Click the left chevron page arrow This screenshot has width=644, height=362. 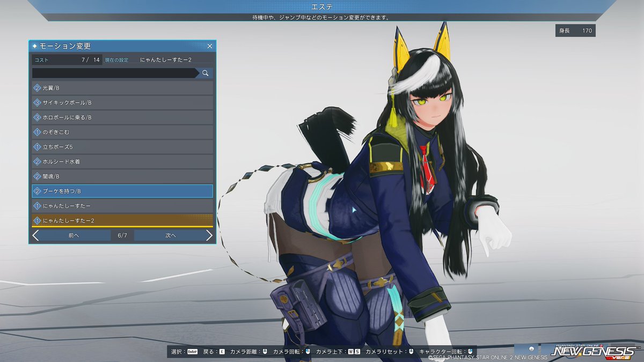click(35, 235)
